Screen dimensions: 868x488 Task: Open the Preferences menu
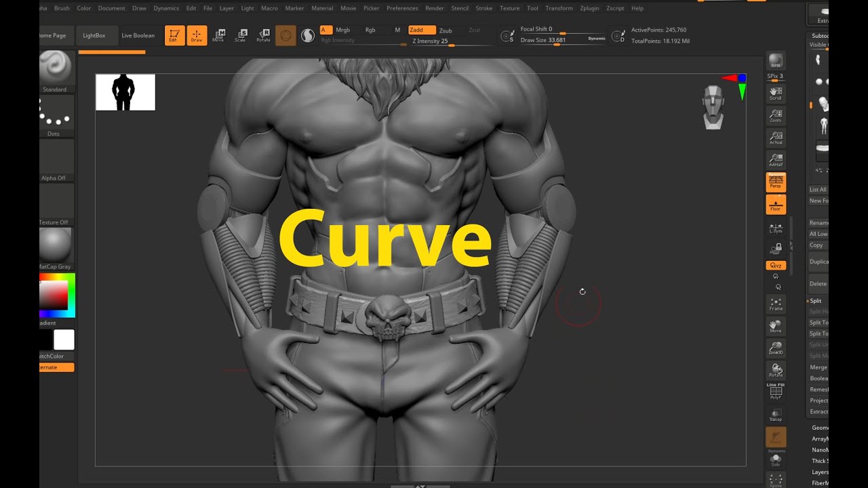click(x=402, y=8)
